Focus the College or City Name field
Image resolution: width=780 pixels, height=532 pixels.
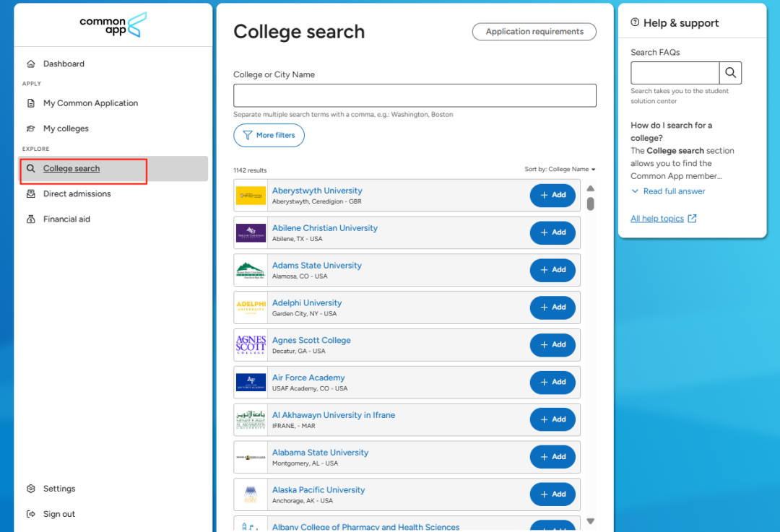click(415, 95)
